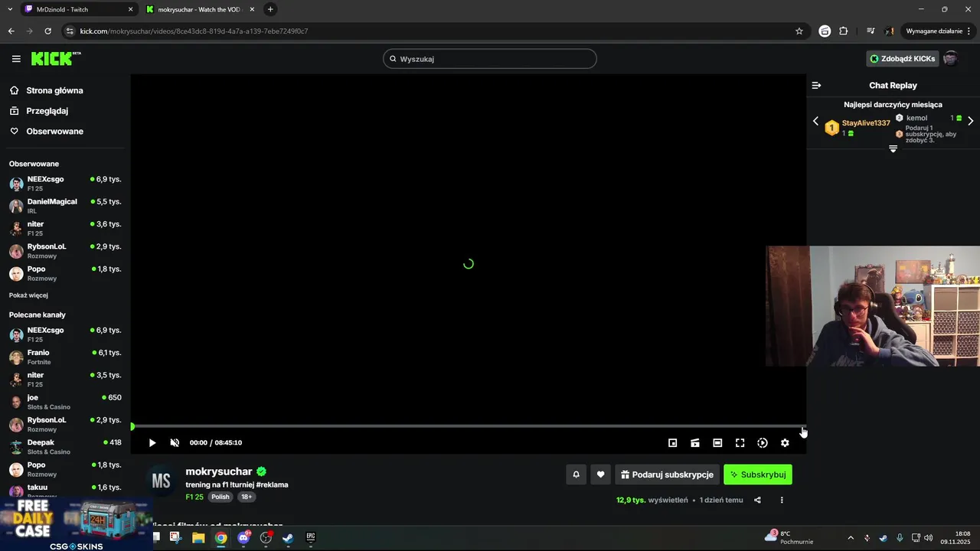
Task: Open mokrysuchar MS channel avatar
Action: 161,481
